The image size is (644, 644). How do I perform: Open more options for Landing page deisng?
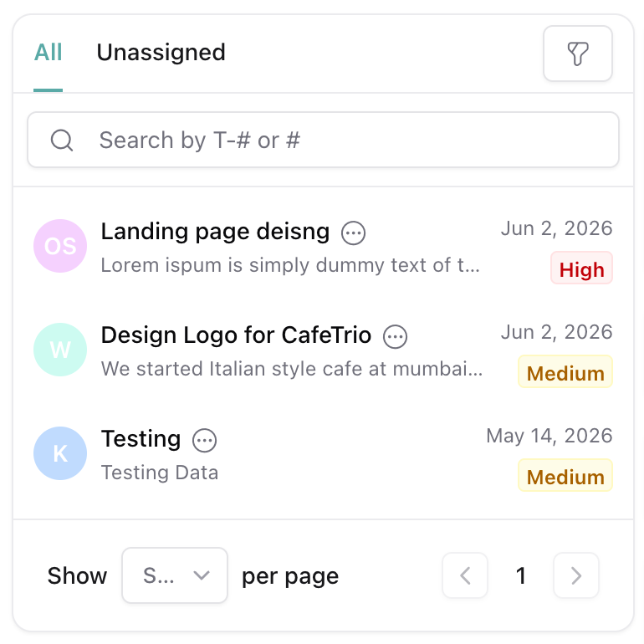click(x=353, y=233)
